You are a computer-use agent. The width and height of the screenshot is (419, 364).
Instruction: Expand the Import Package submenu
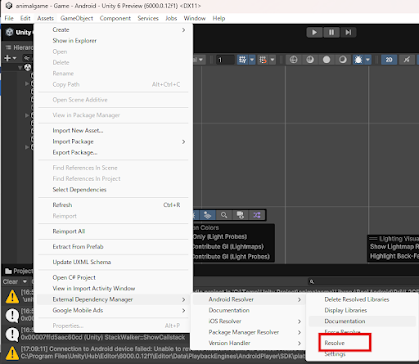coord(113,142)
